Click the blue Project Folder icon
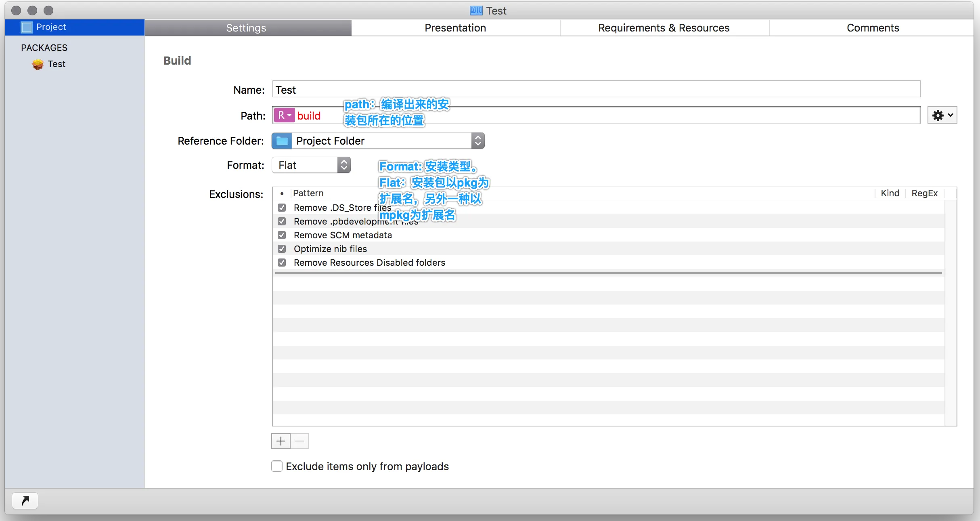Screen dimensions: 980x521 pyautogui.click(x=282, y=141)
